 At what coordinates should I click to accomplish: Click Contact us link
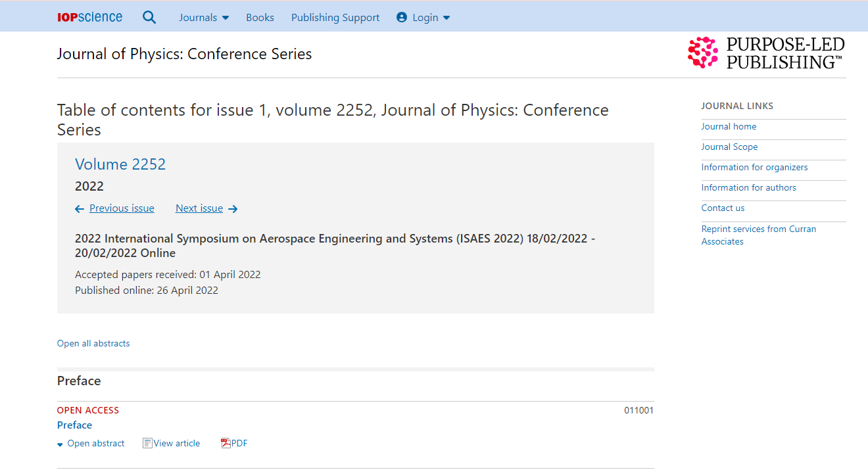(723, 208)
